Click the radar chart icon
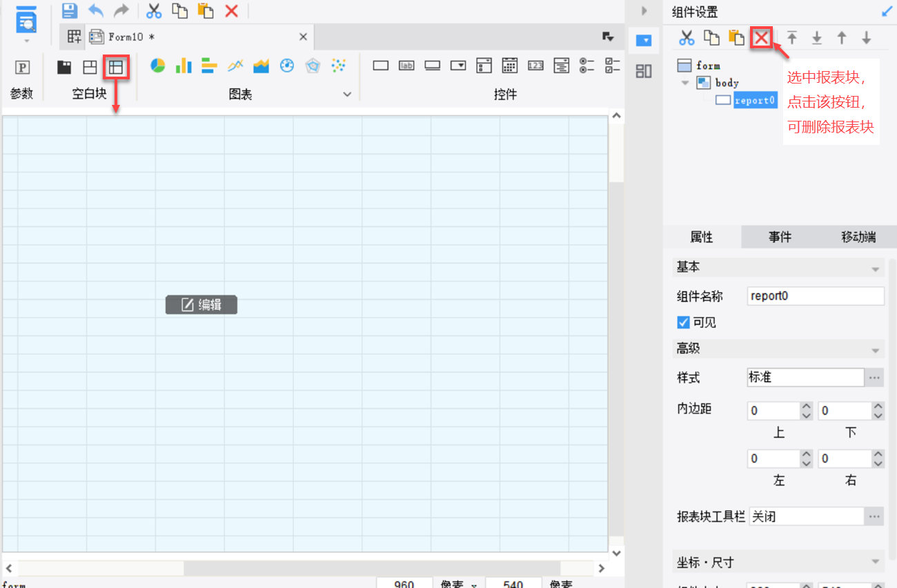The width and height of the screenshot is (897, 588). click(313, 66)
